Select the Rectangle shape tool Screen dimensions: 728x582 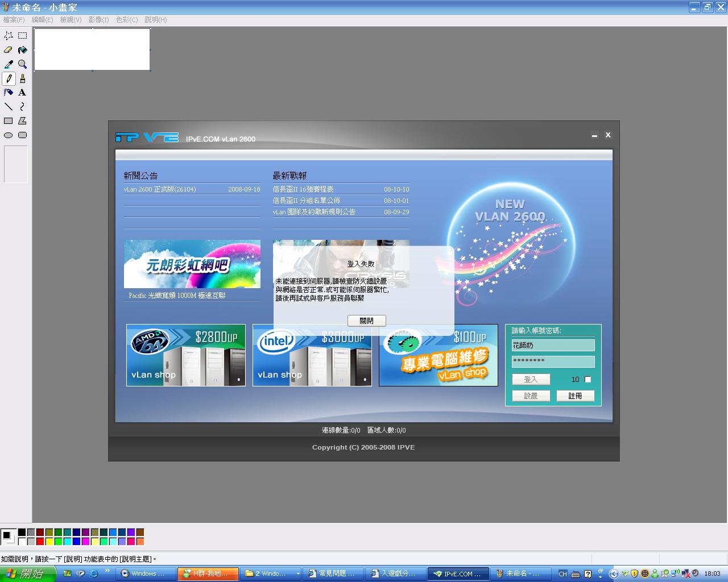(x=9, y=121)
